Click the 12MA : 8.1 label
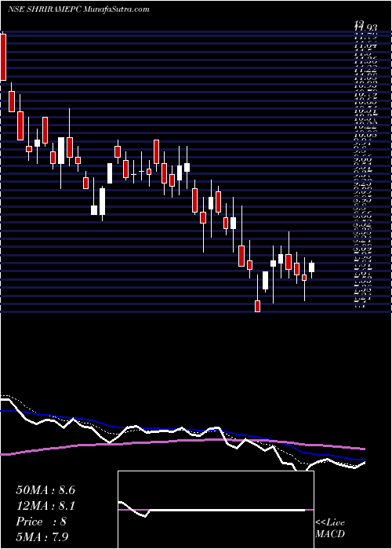The height and width of the screenshot is (549, 392). point(45,506)
